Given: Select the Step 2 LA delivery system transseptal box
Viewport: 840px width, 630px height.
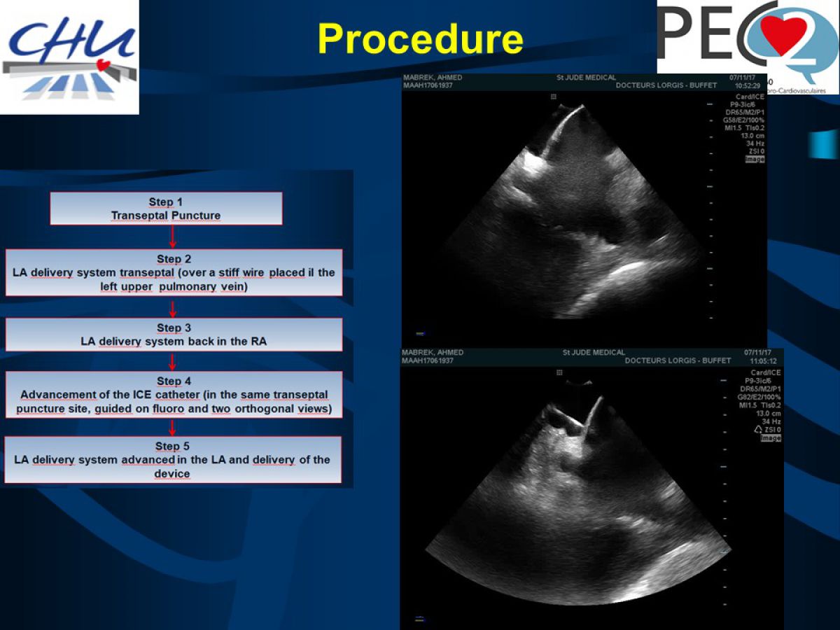Looking at the screenshot, I should pyautogui.click(x=174, y=272).
